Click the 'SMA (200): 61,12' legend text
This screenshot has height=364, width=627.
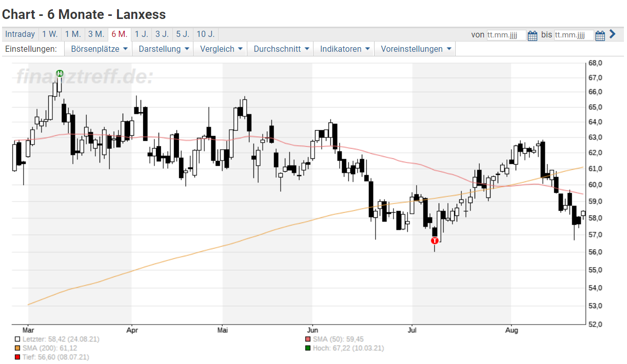click(50, 348)
